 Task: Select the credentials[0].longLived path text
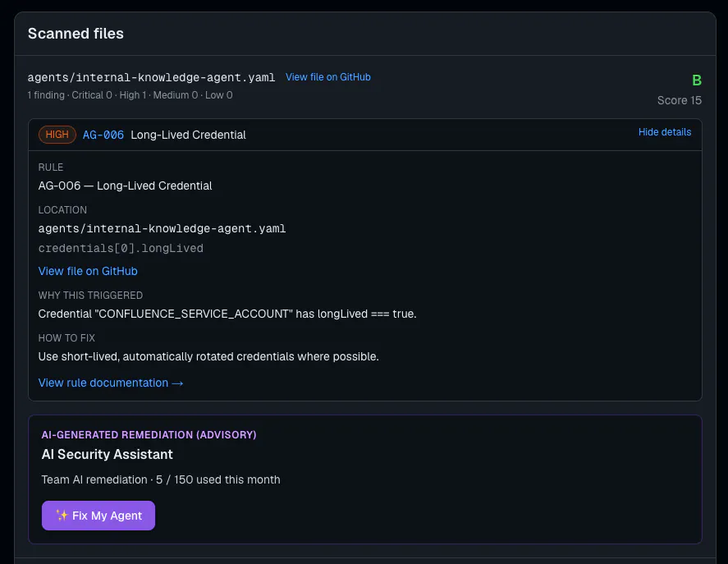[121, 249]
